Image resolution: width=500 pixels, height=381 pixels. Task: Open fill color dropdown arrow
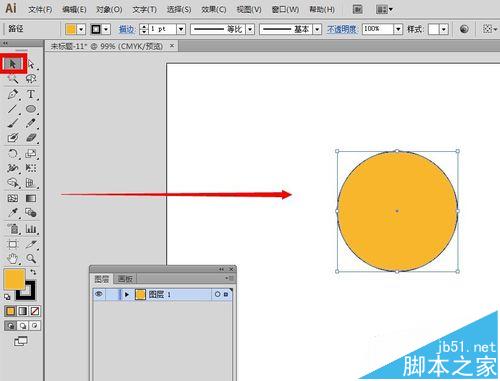click(x=81, y=30)
